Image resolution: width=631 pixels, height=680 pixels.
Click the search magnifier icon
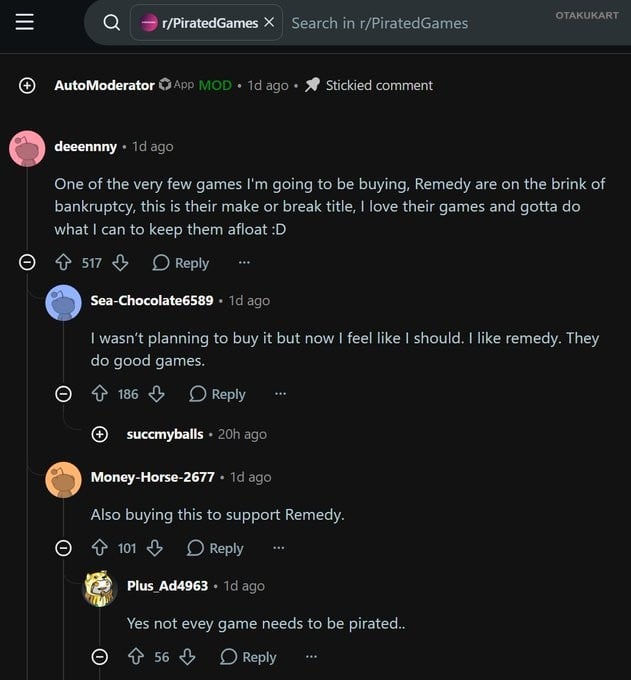pyautogui.click(x=111, y=23)
